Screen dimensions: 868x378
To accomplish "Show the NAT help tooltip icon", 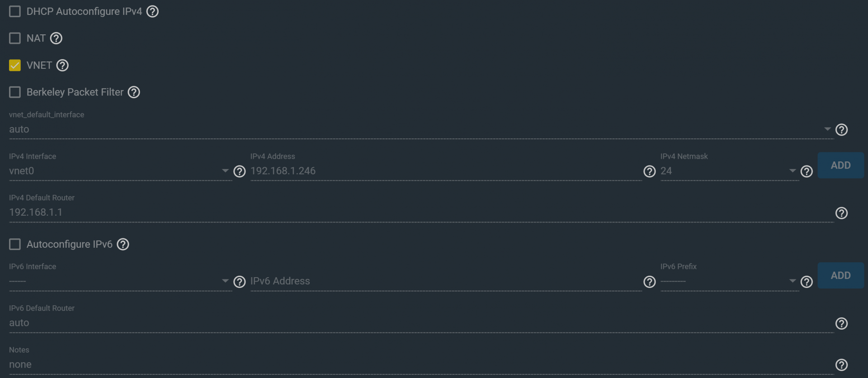I will pos(56,38).
